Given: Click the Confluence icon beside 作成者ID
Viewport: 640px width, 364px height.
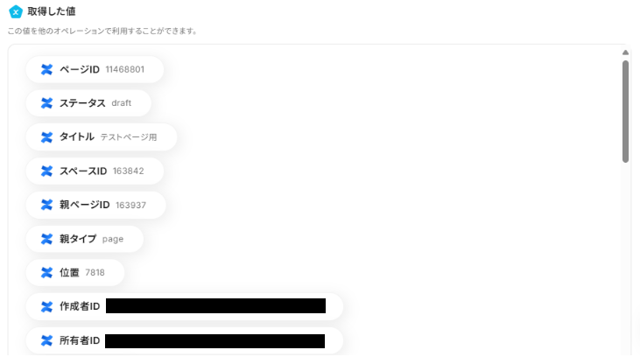Looking at the screenshot, I should tap(47, 306).
